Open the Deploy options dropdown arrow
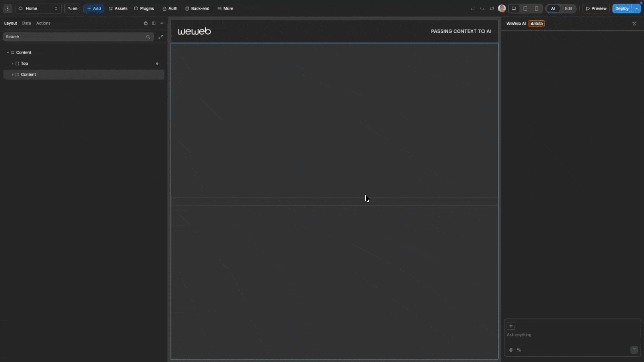The width and height of the screenshot is (644, 362). pos(636,8)
